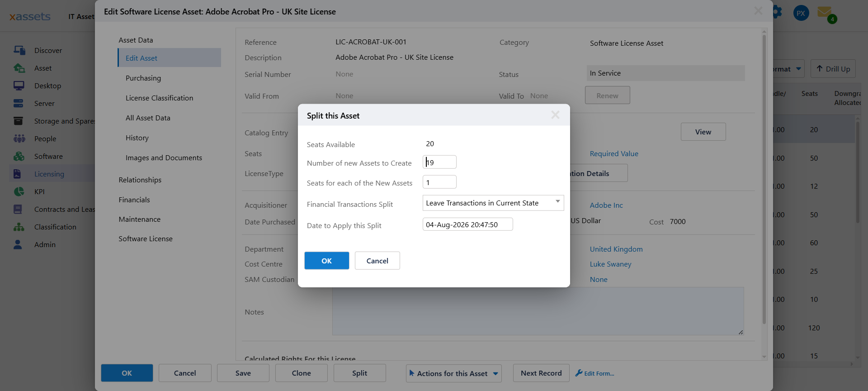The width and height of the screenshot is (868, 391).
Task: Open the United Kingdom department link
Action: (616, 249)
